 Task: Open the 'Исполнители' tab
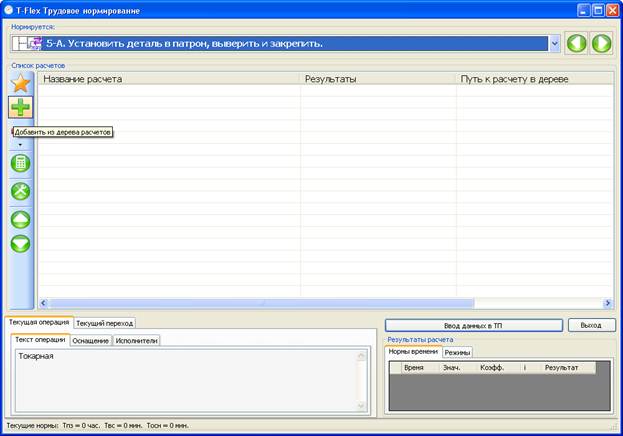137,341
